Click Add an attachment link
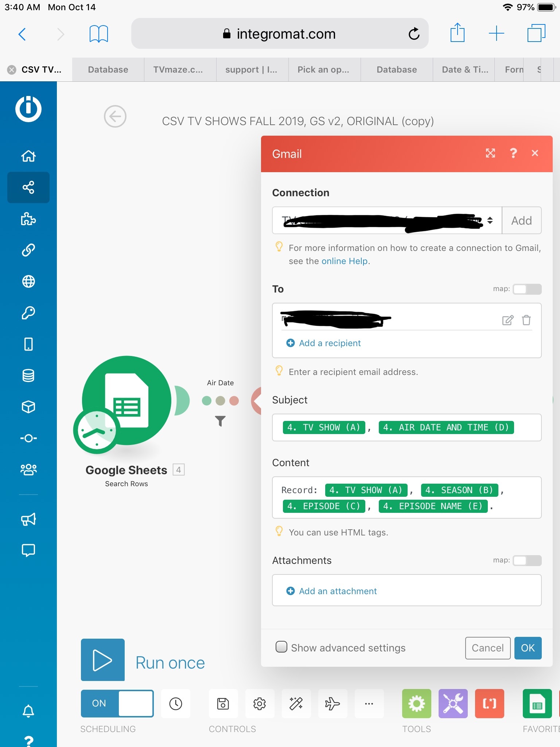 pyautogui.click(x=332, y=591)
